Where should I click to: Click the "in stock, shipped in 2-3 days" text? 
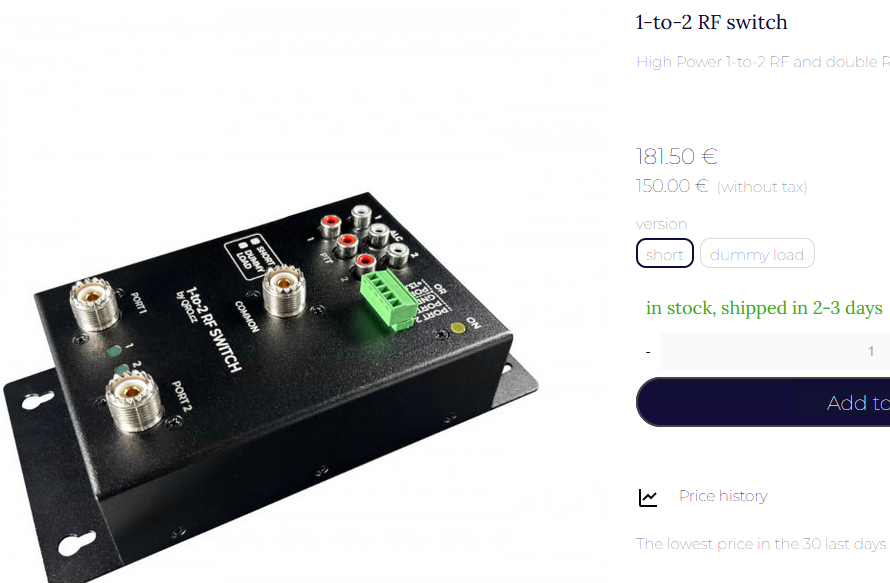pyautogui.click(x=764, y=308)
